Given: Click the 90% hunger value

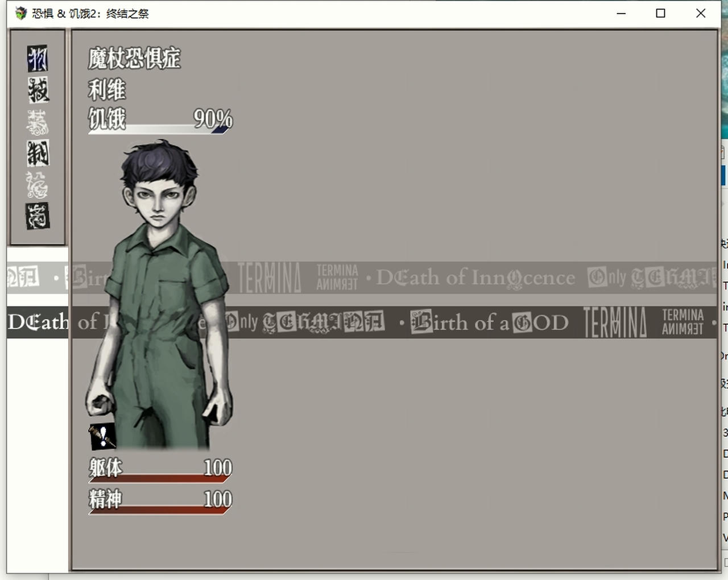Looking at the screenshot, I should tap(213, 118).
